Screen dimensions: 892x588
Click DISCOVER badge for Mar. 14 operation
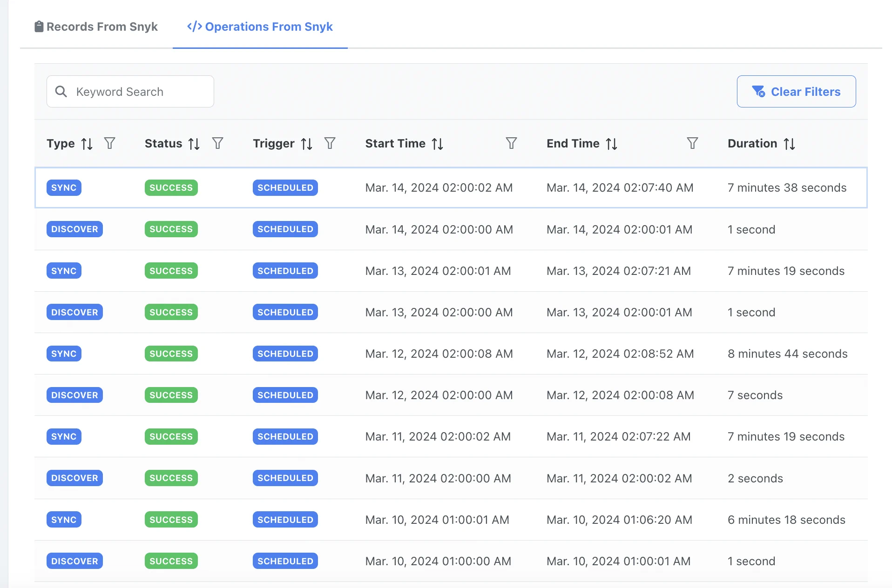point(74,229)
